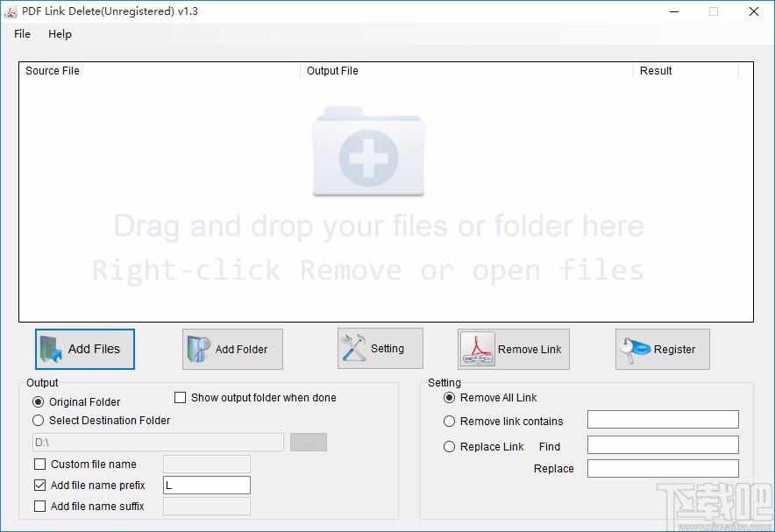775x532 pixels.
Task: Click the destination path field showing D:\
Action: coord(158,442)
